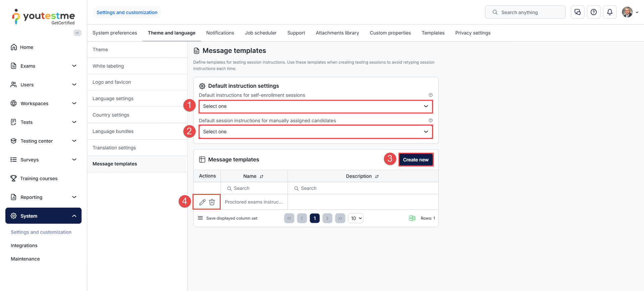The image size is (644, 291).
Task: Click the trash delete icon for Proctored exams template
Action: pyautogui.click(x=212, y=202)
